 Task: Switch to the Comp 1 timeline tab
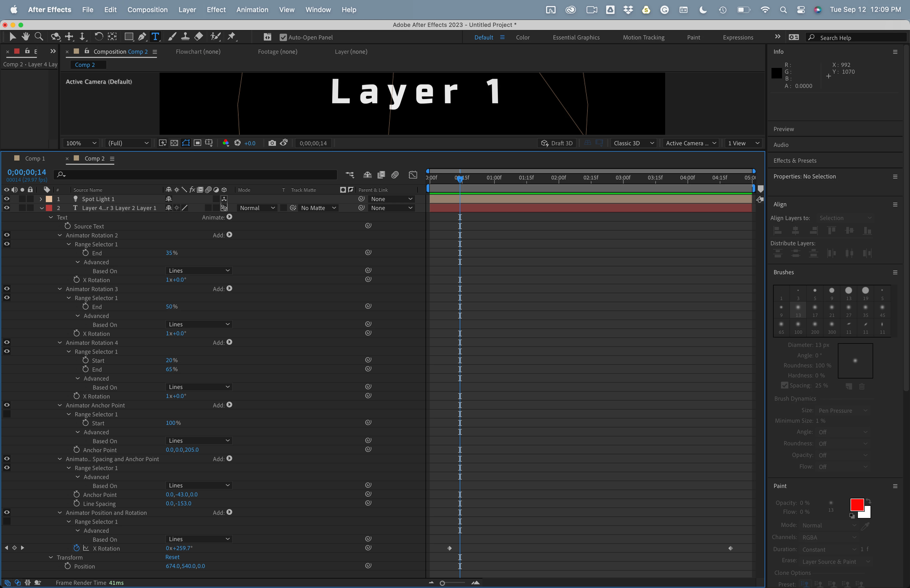point(35,158)
